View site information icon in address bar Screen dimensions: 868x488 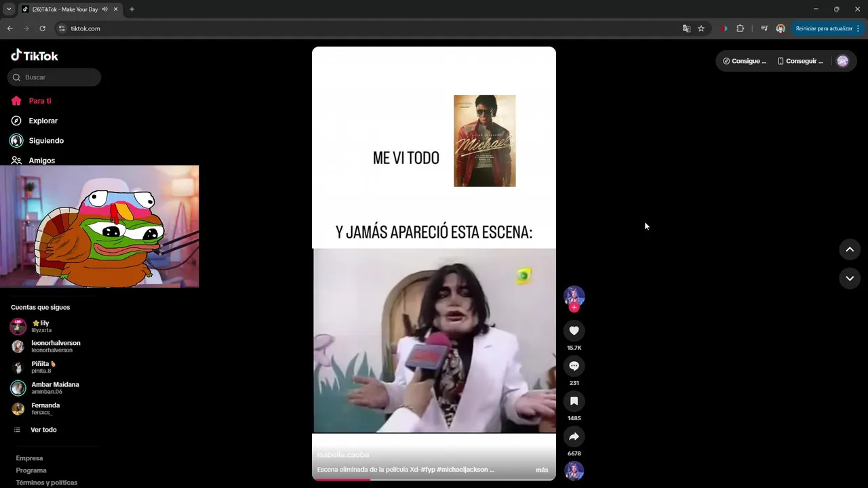pyautogui.click(x=62, y=28)
